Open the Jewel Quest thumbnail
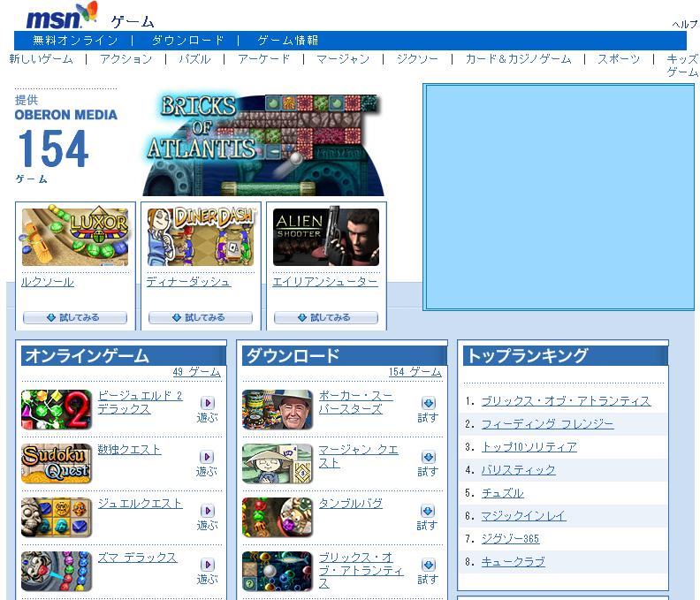Viewport: 700px width, 600px height. [x=57, y=518]
